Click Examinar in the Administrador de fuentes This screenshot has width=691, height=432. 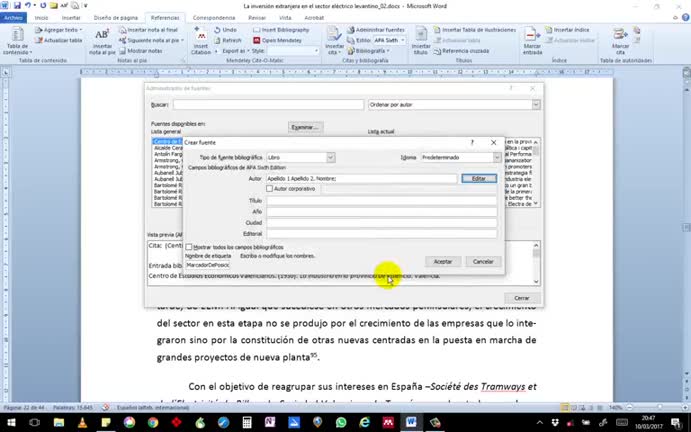[x=305, y=127]
